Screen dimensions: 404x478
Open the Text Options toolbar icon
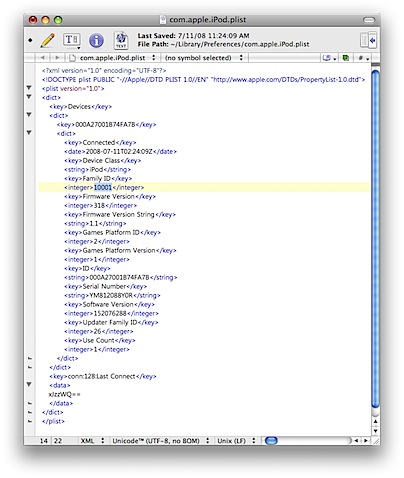[72, 40]
